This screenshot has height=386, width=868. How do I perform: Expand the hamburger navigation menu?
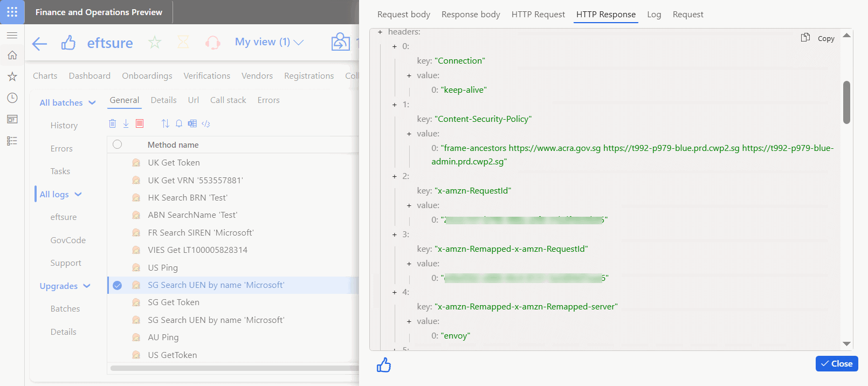tap(12, 35)
